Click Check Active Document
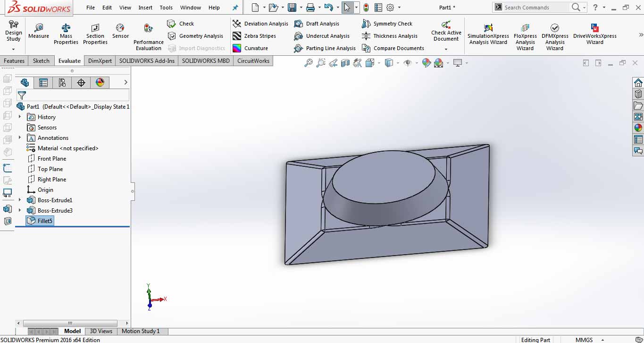The image size is (644, 343). click(x=446, y=31)
